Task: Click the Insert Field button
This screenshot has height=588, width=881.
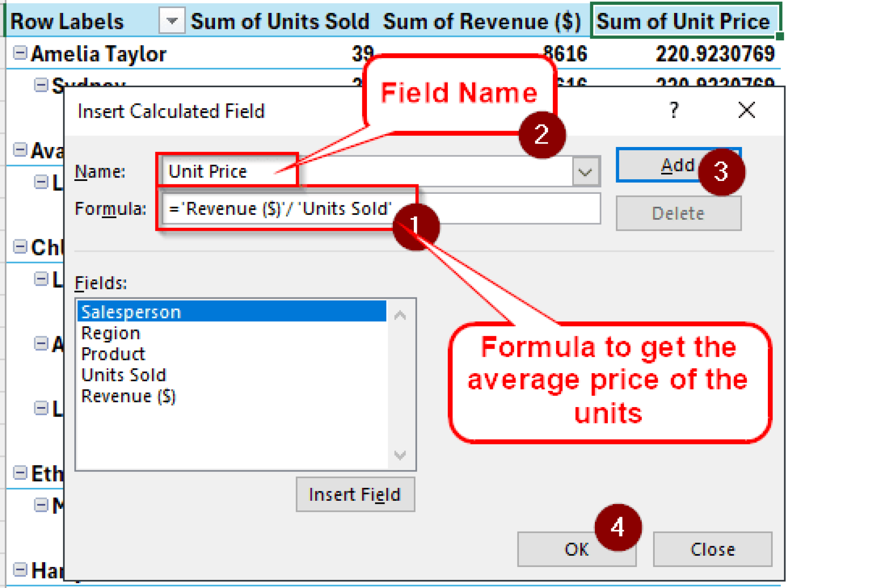Action: [x=355, y=494]
